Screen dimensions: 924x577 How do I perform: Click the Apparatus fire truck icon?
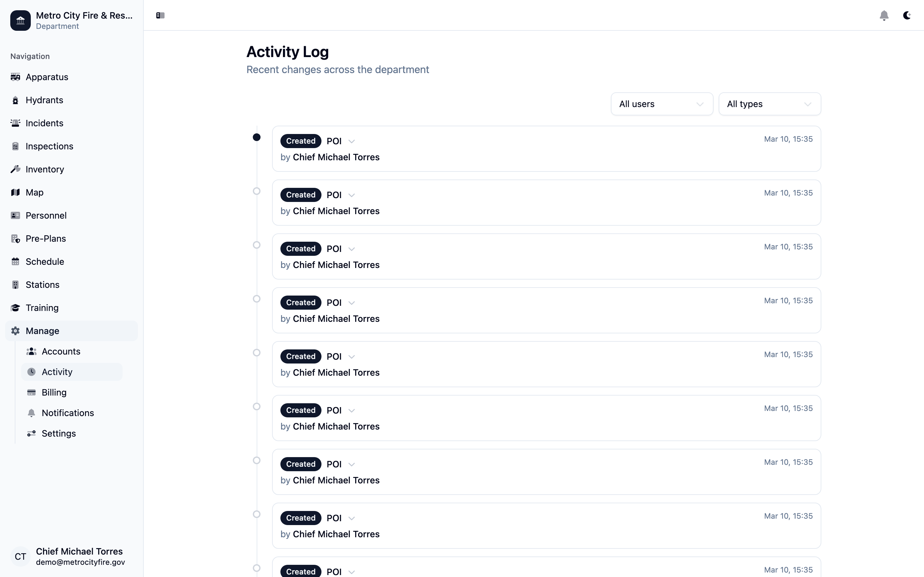coord(15,77)
